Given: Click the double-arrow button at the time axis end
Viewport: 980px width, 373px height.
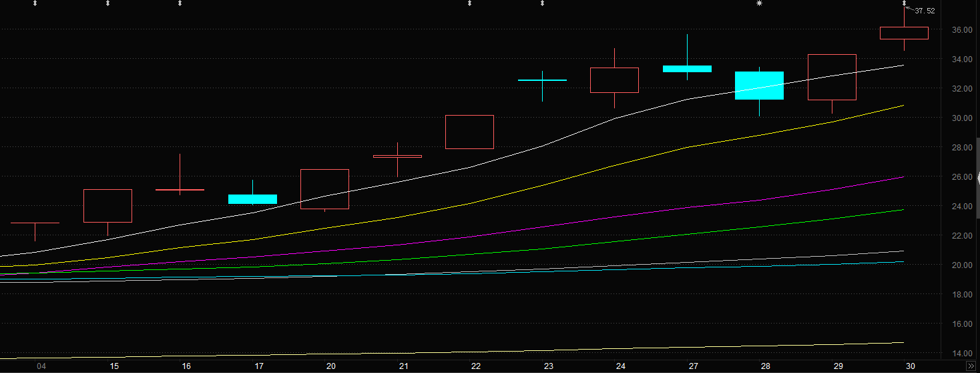Looking at the screenshot, I should 971,366.
